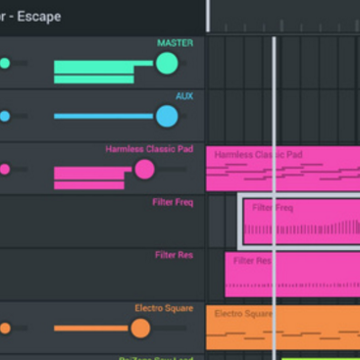Click the timeline ruler at top

283,17
